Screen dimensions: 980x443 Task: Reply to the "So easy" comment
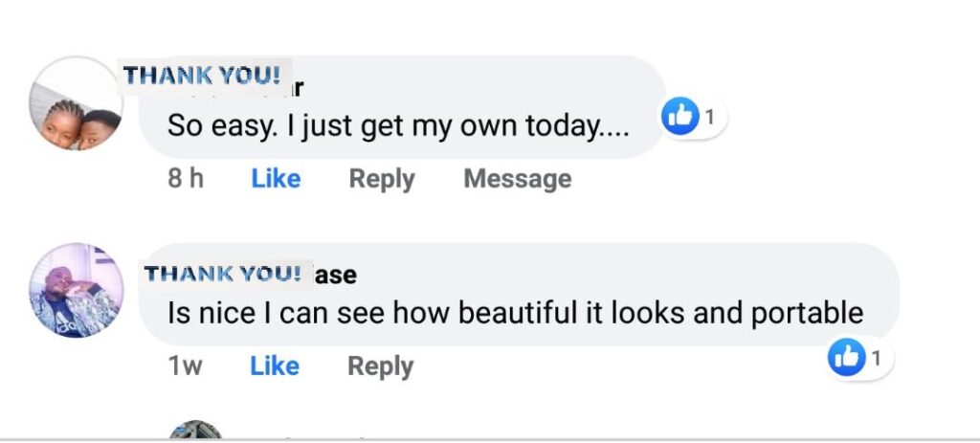381,179
